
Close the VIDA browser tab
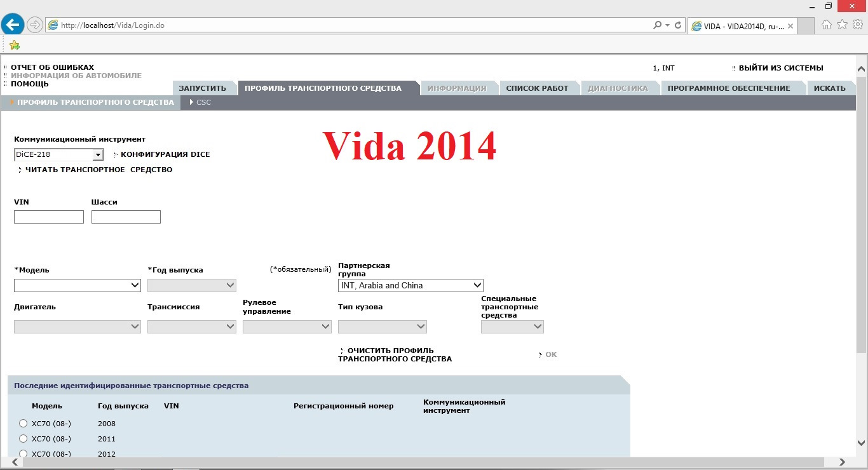[790, 26]
